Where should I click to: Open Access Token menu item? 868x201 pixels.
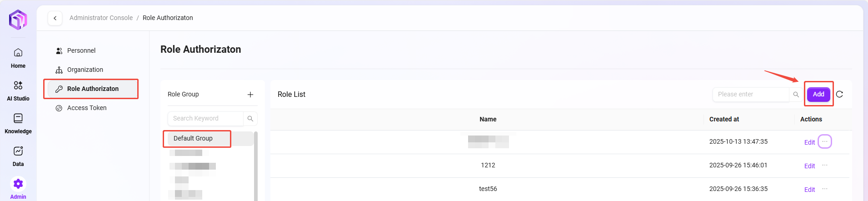pos(87,108)
